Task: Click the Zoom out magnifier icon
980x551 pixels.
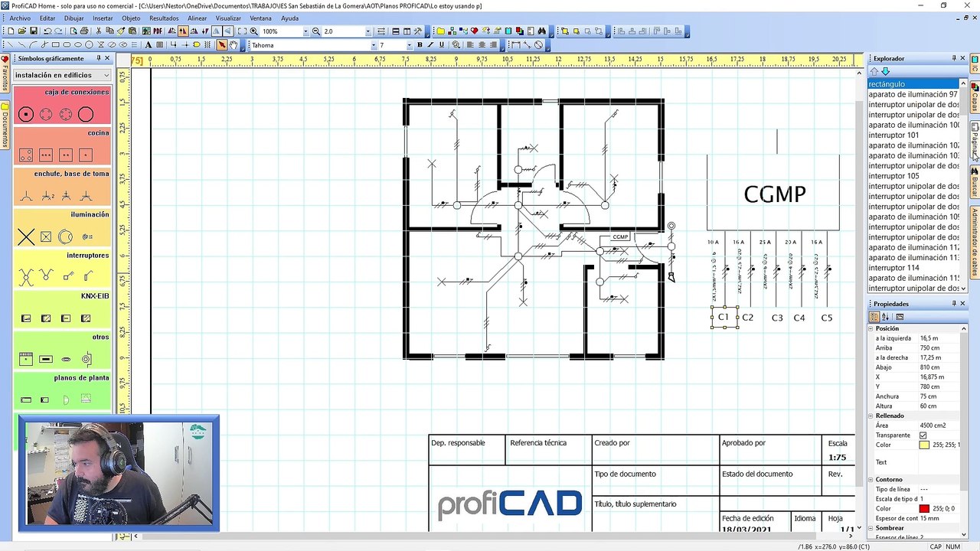Action: click(315, 31)
